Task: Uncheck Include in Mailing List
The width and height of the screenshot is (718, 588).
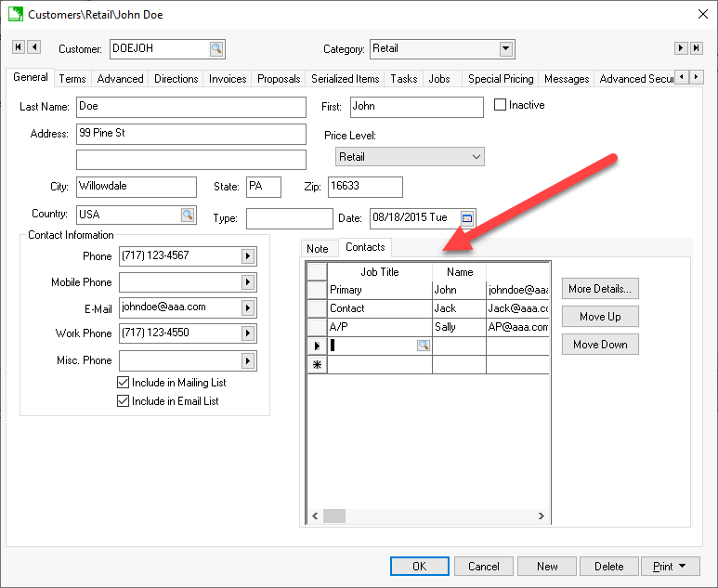Action: coord(124,383)
